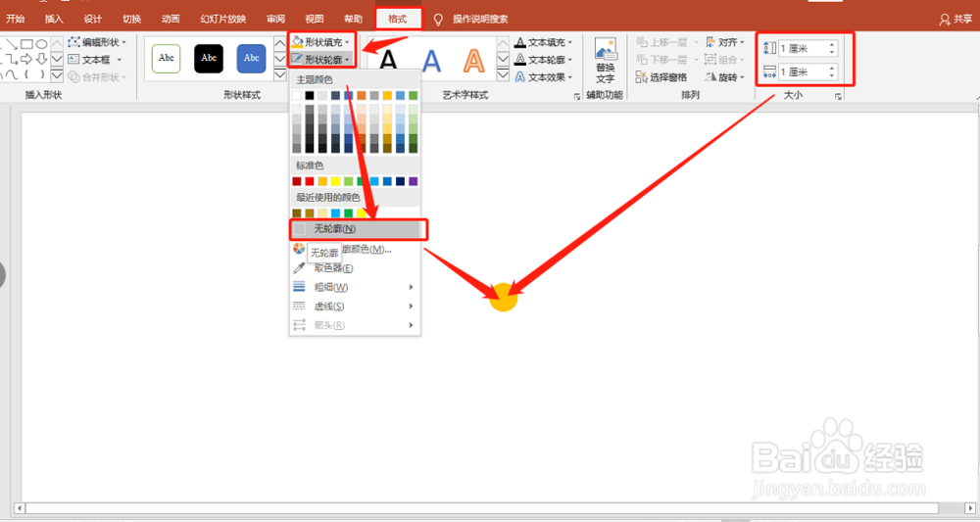980x522 pixels.
Task: Open the 动画 tab
Action: [x=171, y=19]
